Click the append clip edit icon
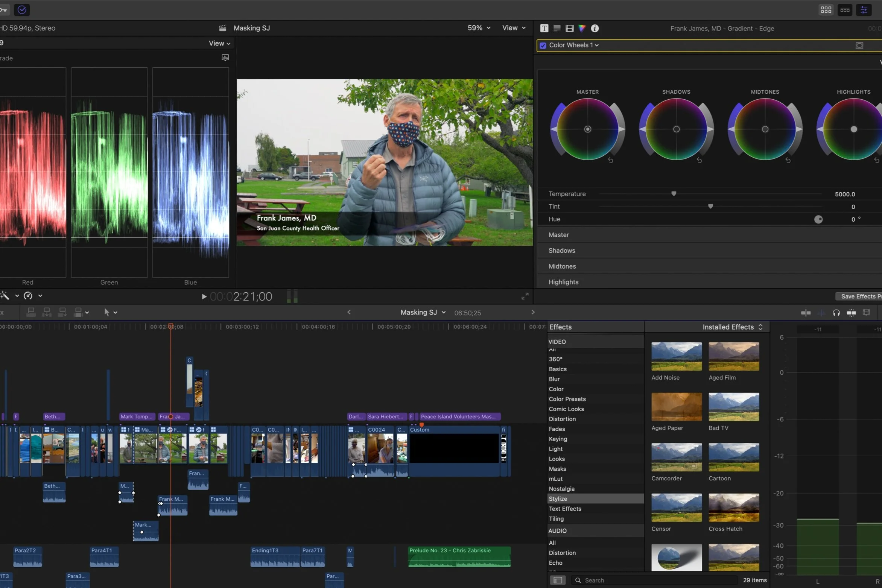Image resolution: width=882 pixels, height=588 pixels. tap(62, 312)
